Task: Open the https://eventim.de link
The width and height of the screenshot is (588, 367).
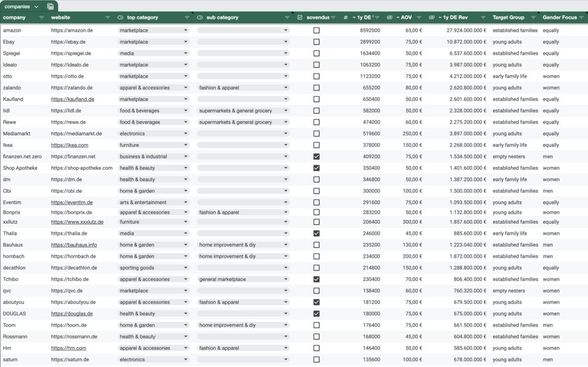Action: (x=72, y=203)
